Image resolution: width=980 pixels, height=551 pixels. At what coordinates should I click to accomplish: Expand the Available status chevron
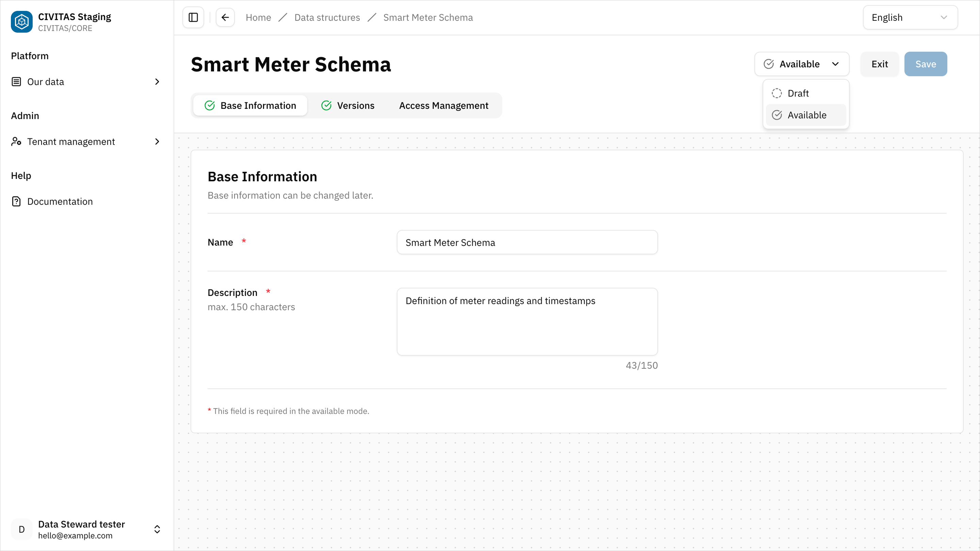(x=835, y=64)
